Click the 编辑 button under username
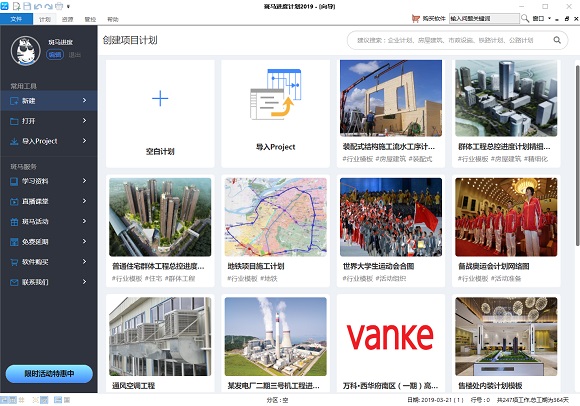Image resolution: width=580 pixels, height=406 pixels. tap(55, 55)
